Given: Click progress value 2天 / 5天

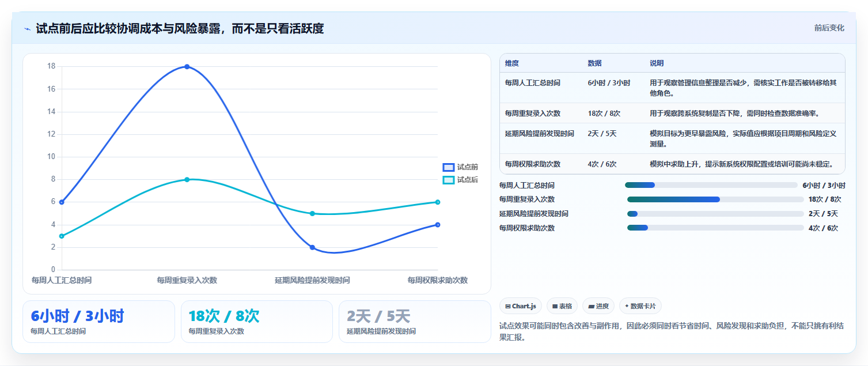Looking at the screenshot, I should coord(823,214).
